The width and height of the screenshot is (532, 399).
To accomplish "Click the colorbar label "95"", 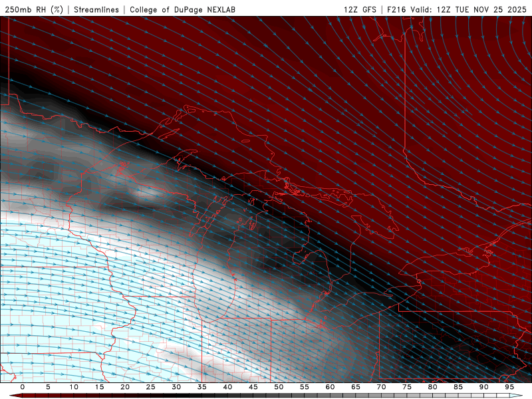I will pos(509,387).
